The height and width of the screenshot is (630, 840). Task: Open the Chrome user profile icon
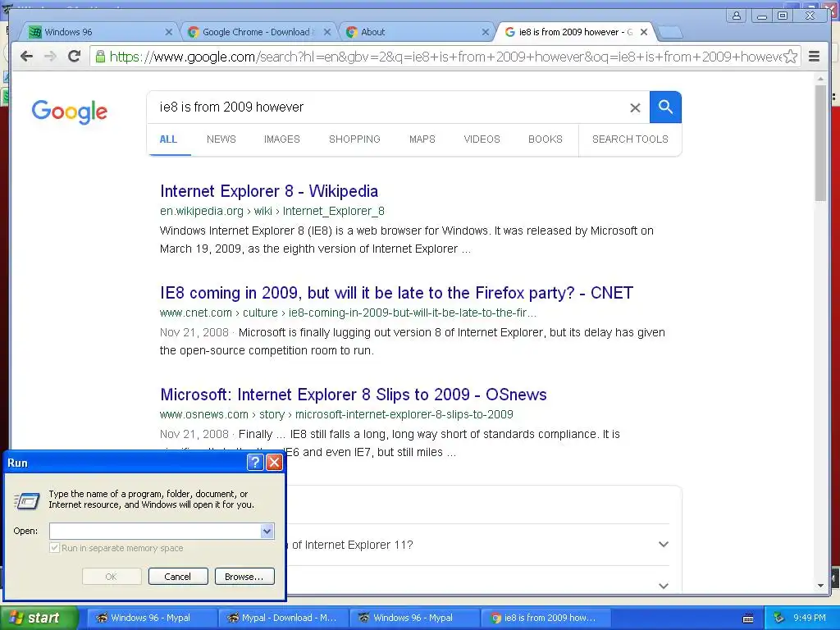tap(737, 16)
